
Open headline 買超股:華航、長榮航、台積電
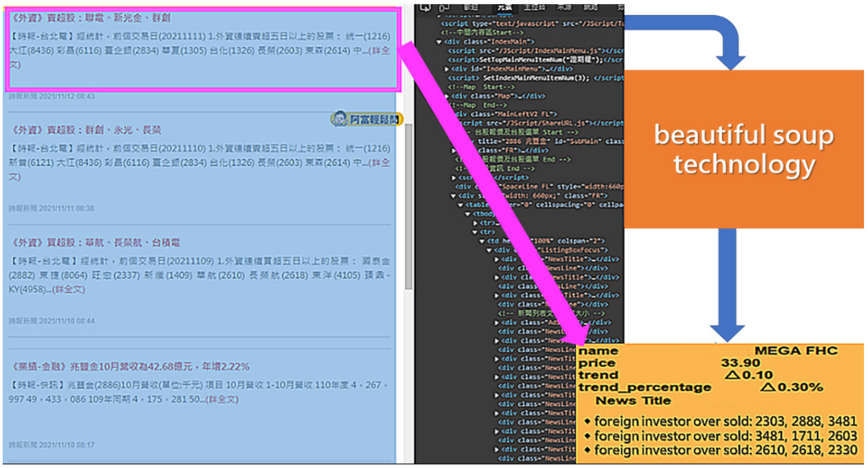coord(96,243)
